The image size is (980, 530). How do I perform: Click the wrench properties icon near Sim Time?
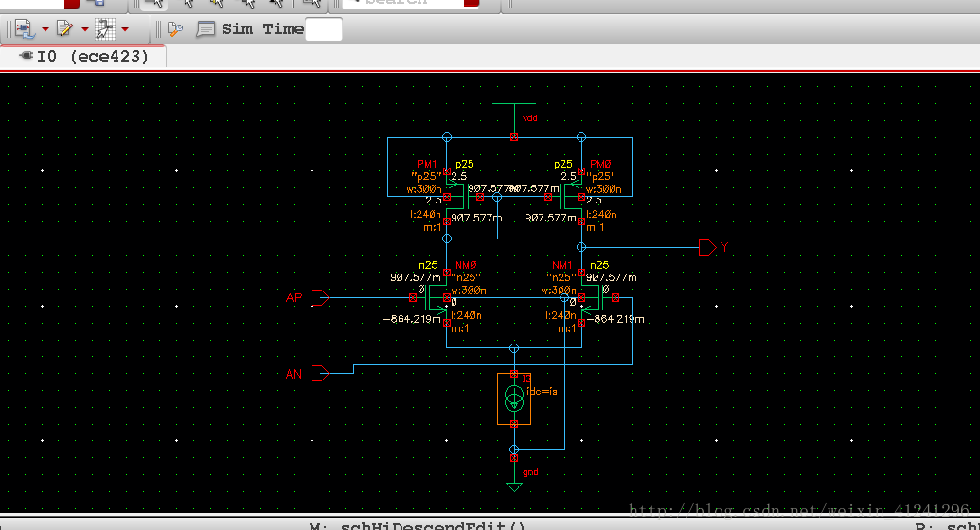point(174,29)
